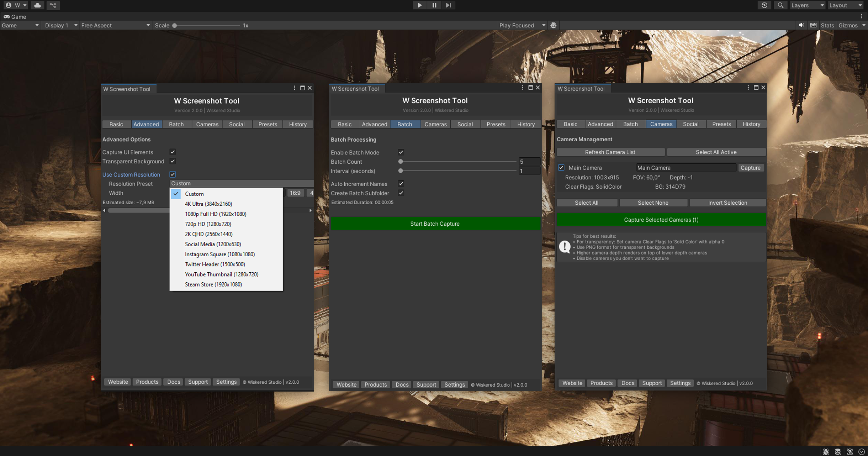Click Start Batch Capture button
Screen dimensions: 868x456
tap(435, 224)
